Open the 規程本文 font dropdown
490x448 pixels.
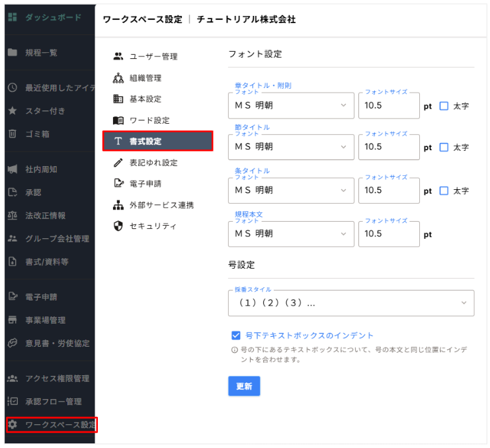pos(291,234)
